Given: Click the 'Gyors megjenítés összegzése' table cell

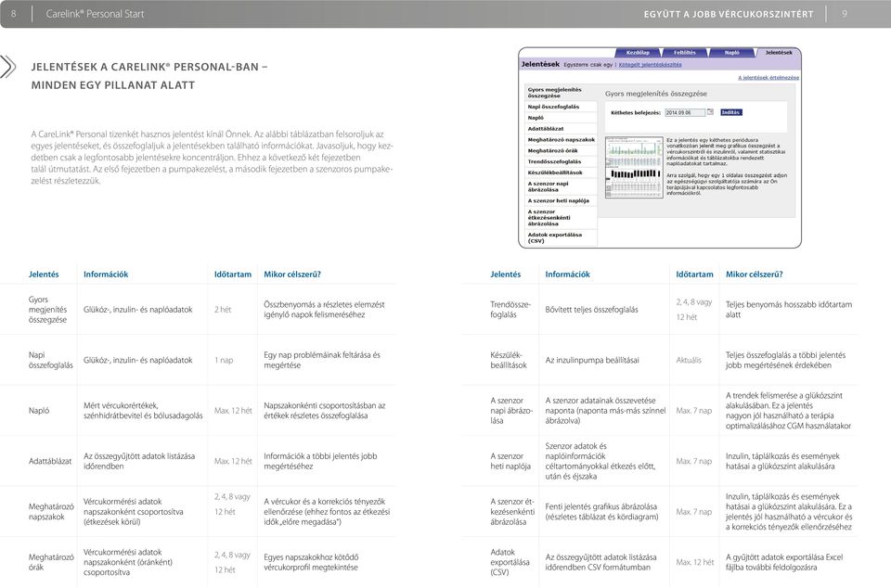Looking at the screenshot, I should (x=47, y=310).
